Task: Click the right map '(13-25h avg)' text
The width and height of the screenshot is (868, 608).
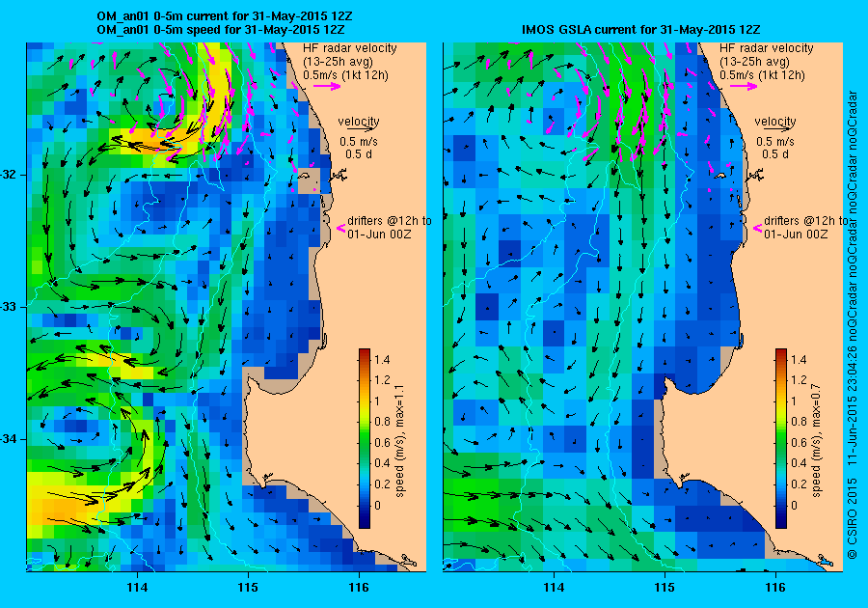Action: click(754, 62)
